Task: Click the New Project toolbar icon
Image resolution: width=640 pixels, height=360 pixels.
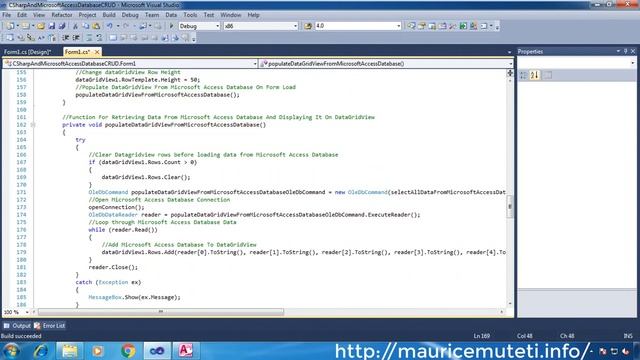Action: pyautogui.click(x=10, y=26)
